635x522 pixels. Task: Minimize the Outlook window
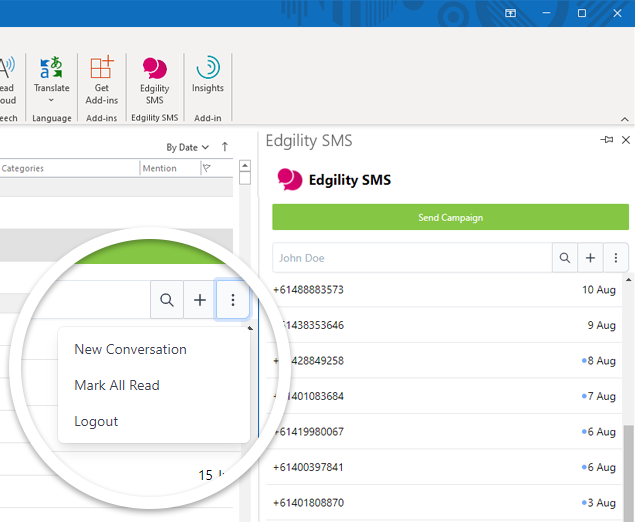[546, 13]
